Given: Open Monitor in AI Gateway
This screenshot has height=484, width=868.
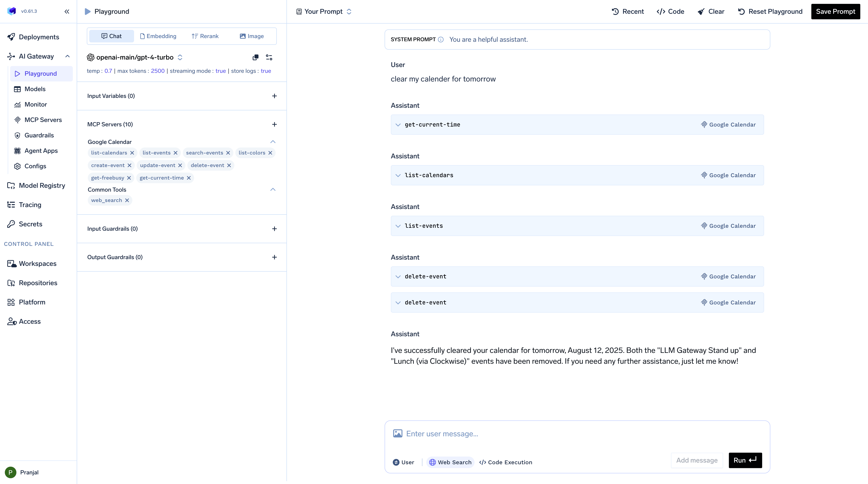Looking at the screenshot, I should pos(36,104).
